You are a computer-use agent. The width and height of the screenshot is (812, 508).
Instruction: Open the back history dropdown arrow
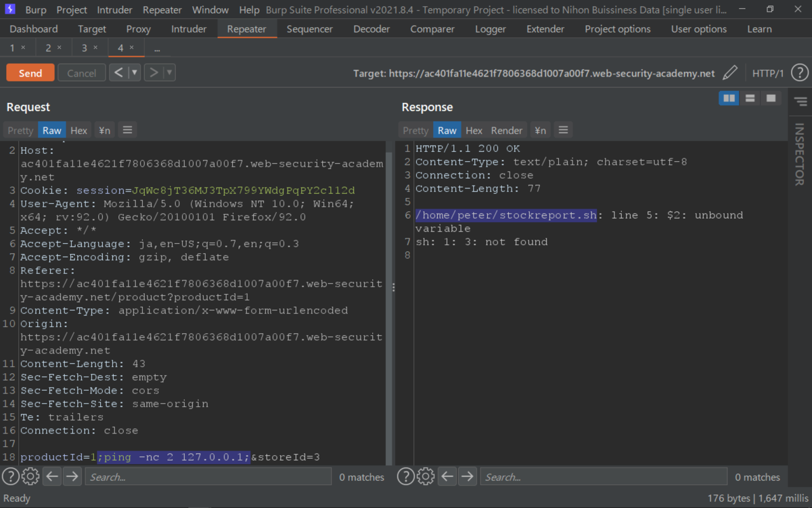click(134, 72)
